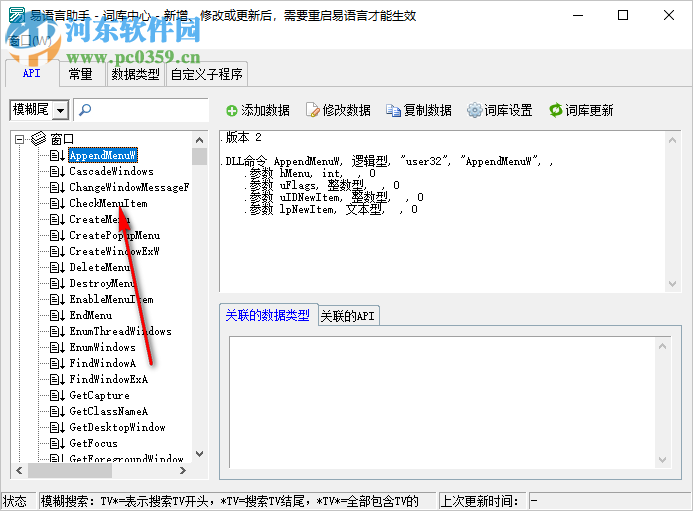
Task: Click the icon beside ChangeWindowMessageF
Action: [x=57, y=187]
